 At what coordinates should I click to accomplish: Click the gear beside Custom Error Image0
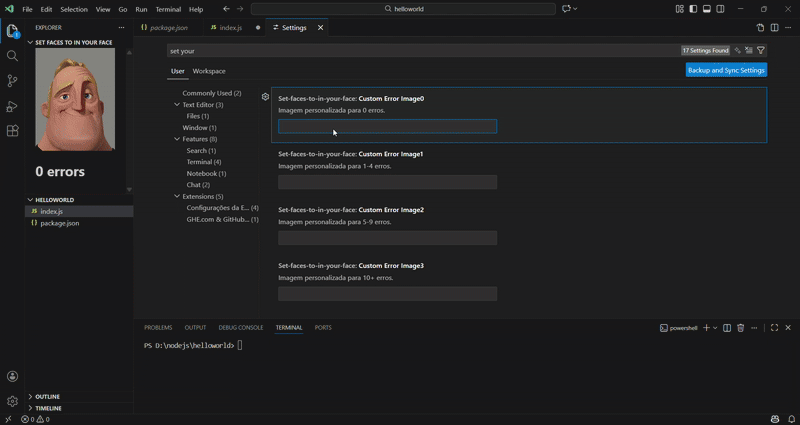(265, 97)
